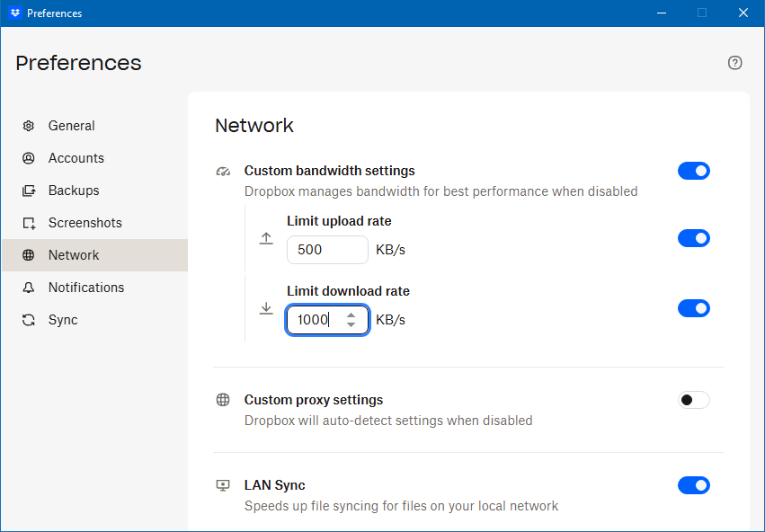Image resolution: width=765 pixels, height=532 pixels.
Task: Click the Sync arrows icon
Action: (28, 320)
